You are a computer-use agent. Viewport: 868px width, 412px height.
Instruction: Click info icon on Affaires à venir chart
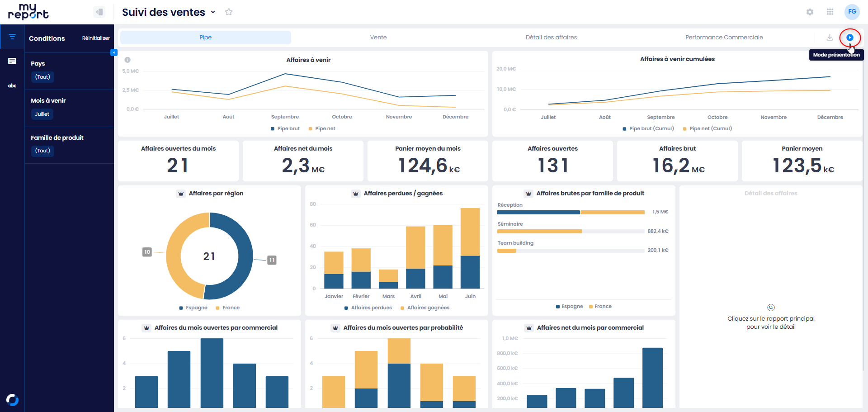tap(127, 60)
